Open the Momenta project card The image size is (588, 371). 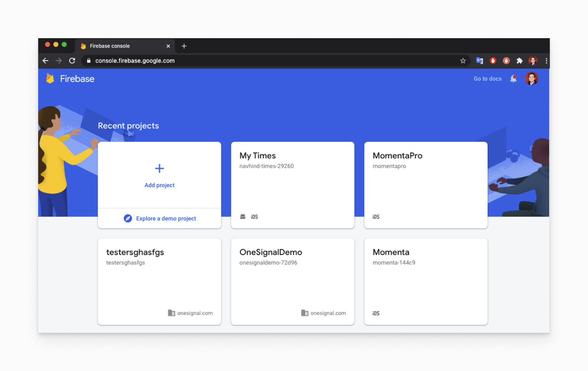tap(426, 282)
